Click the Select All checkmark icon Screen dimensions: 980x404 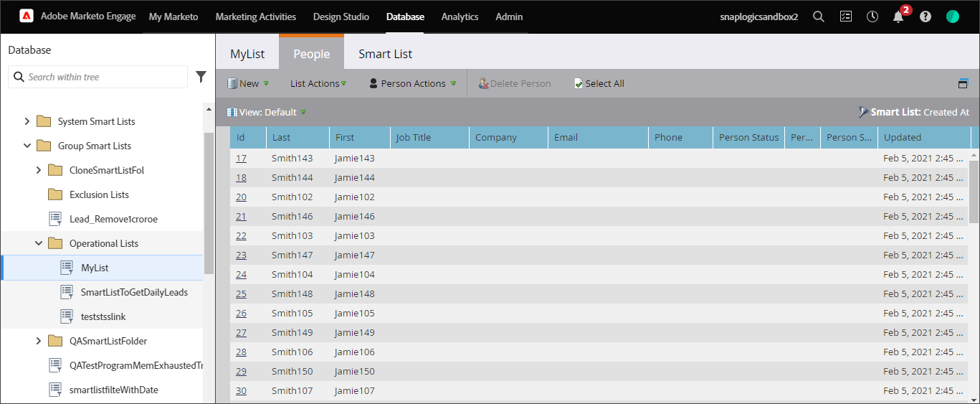click(579, 84)
